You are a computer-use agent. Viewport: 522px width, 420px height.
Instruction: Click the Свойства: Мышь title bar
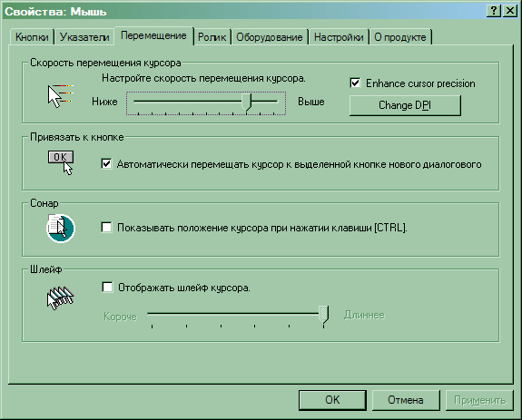tap(243, 11)
